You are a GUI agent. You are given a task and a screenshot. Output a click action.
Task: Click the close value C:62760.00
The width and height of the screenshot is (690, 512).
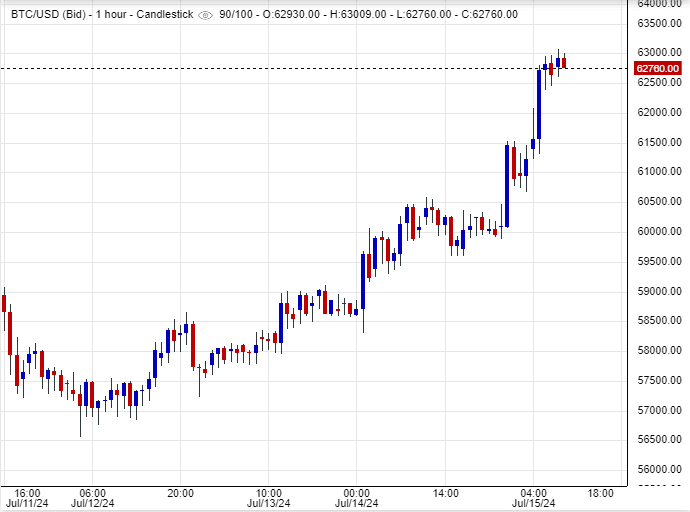coord(508,15)
